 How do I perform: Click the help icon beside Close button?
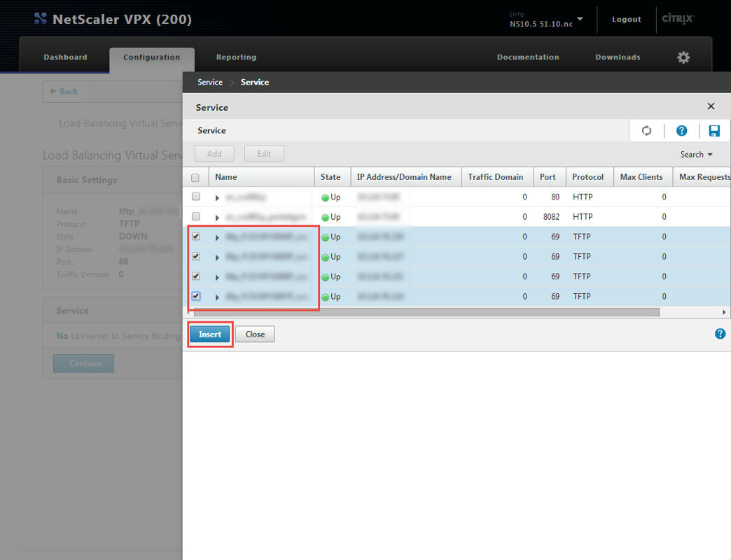click(720, 334)
